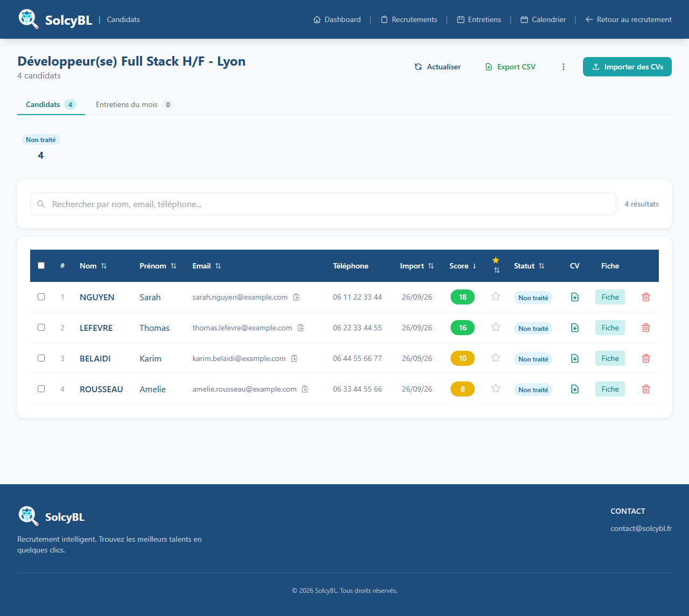The width and height of the screenshot is (689, 616).
Task: Star Karim Belaidi as favorite
Action: (x=496, y=358)
